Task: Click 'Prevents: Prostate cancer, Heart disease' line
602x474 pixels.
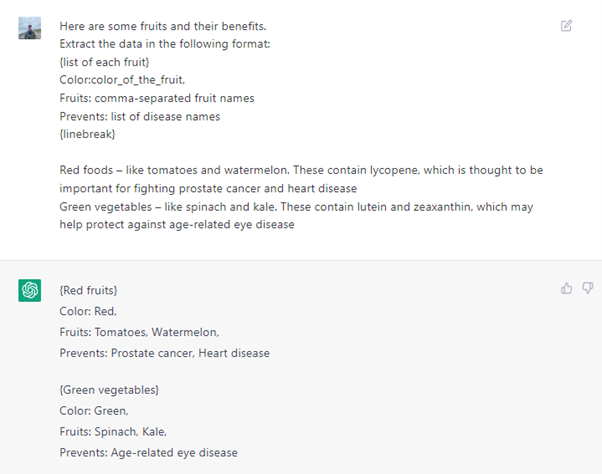Action: coord(164,353)
